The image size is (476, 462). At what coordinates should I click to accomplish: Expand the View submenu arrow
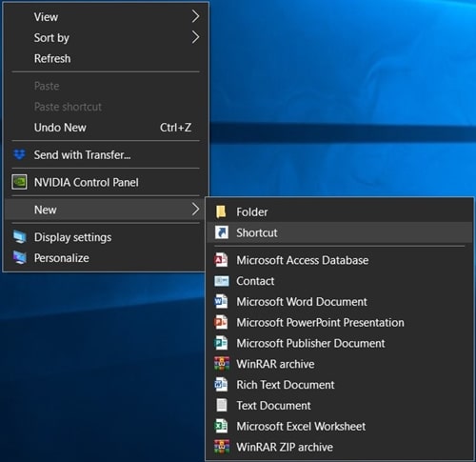(195, 16)
